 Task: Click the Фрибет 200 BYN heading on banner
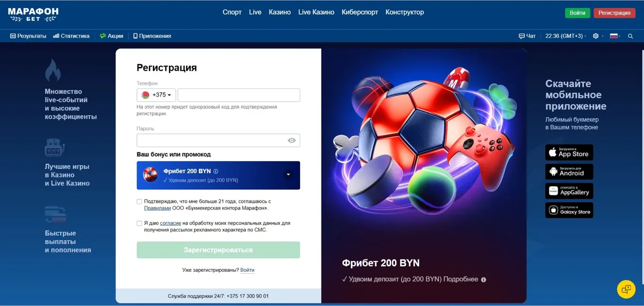tap(381, 263)
